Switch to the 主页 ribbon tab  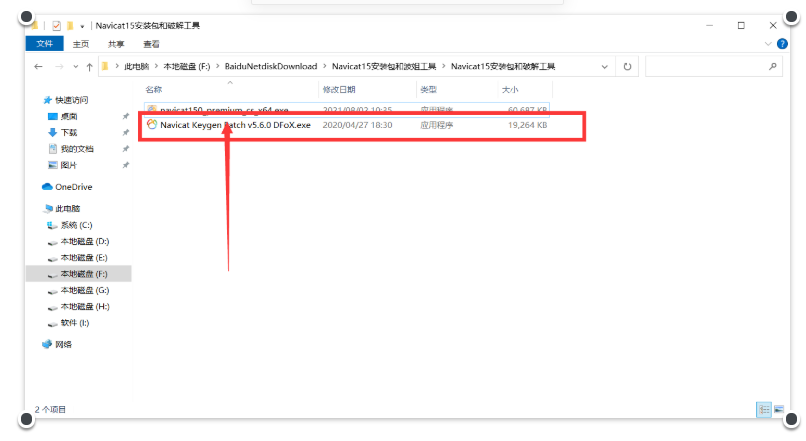[81, 44]
